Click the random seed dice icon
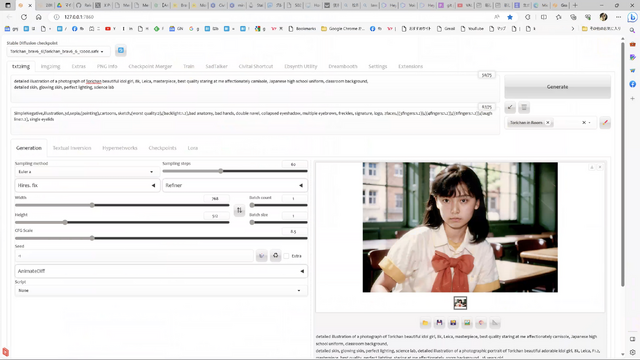The height and width of the screenshot is (360, 640). click(262, 256)
